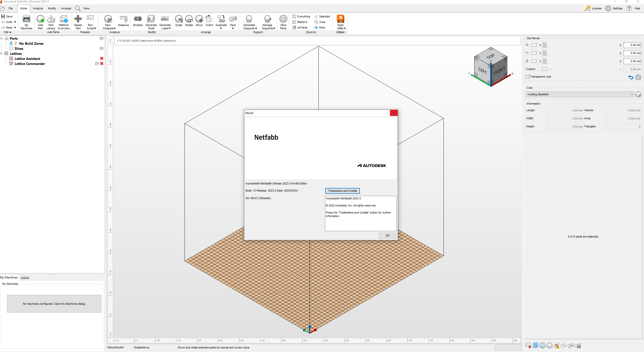This screenshot has height=352, width=644.
Task: Click the Slice Parts icon
Action: click(x=283, y=19)
